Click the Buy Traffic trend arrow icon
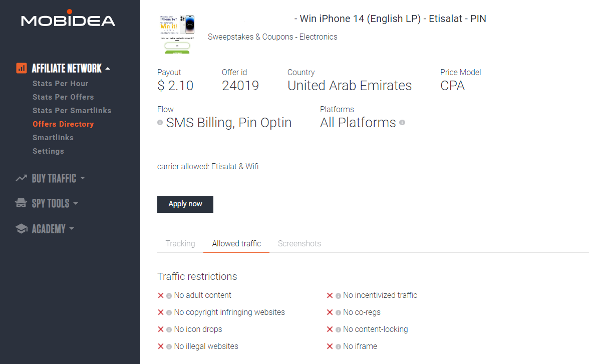The width and height of the screenshot is (589, 364). pyautogui.click(x=21, y=178)
